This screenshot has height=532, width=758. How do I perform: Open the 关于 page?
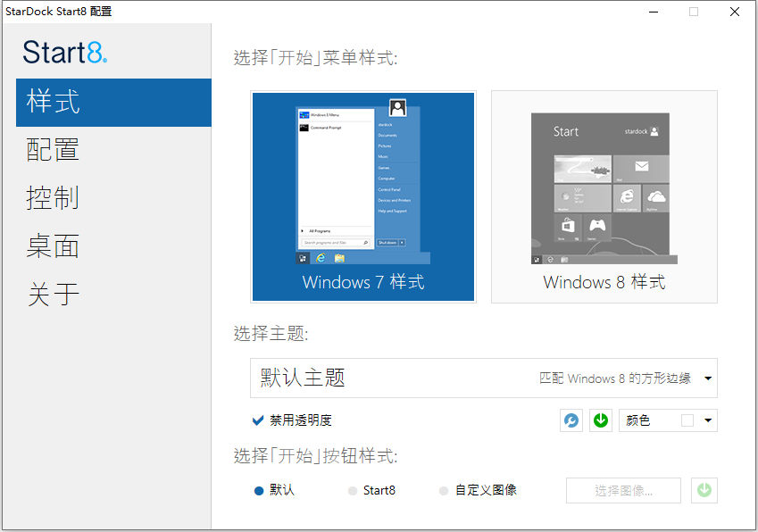tap(53, 295)
